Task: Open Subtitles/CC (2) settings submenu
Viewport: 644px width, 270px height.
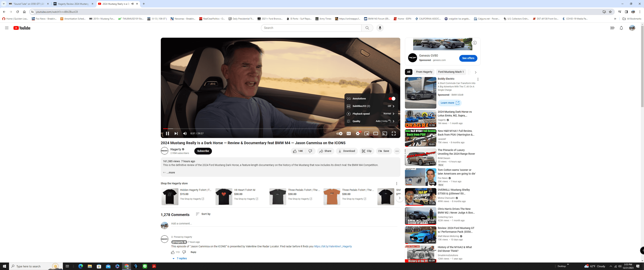Action: point(371,106)
